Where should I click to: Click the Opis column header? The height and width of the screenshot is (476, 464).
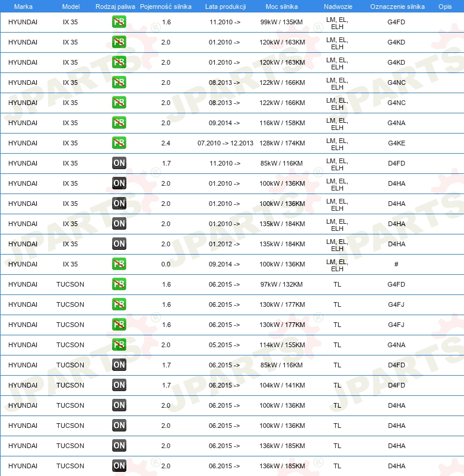click(x=445, y=7)
